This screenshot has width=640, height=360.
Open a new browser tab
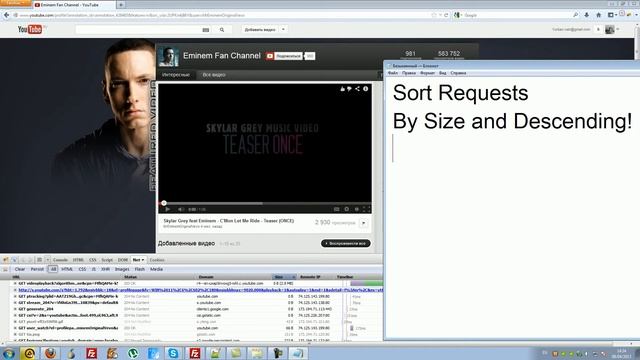pos(121,4)
